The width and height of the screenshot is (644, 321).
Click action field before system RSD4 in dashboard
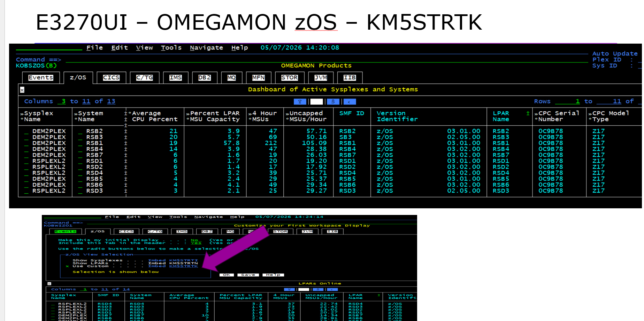80,173
